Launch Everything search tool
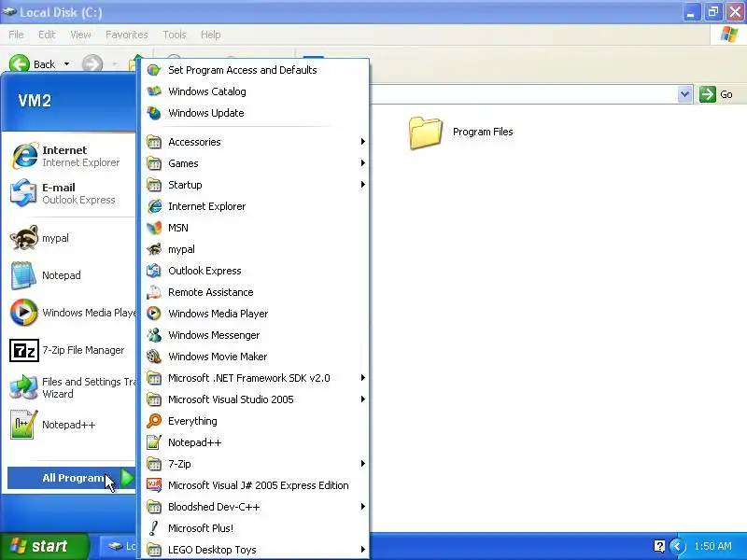Screen dimensions: 747x560 253,421
